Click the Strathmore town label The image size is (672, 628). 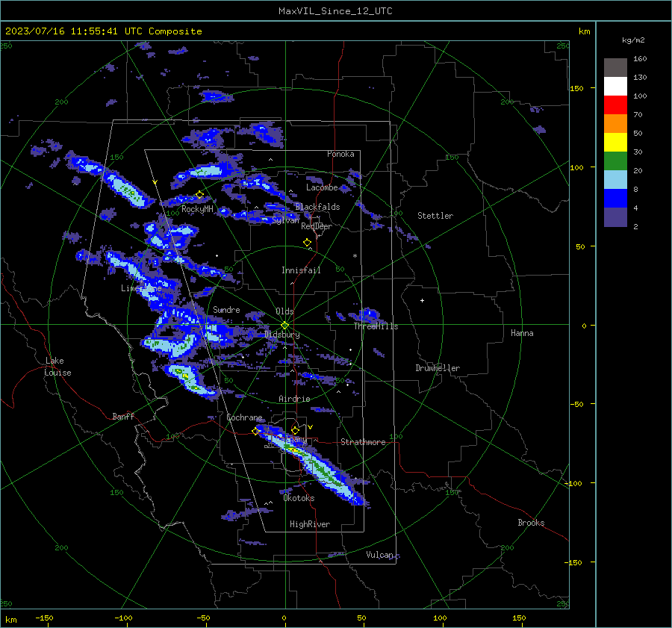coord(363,442)
